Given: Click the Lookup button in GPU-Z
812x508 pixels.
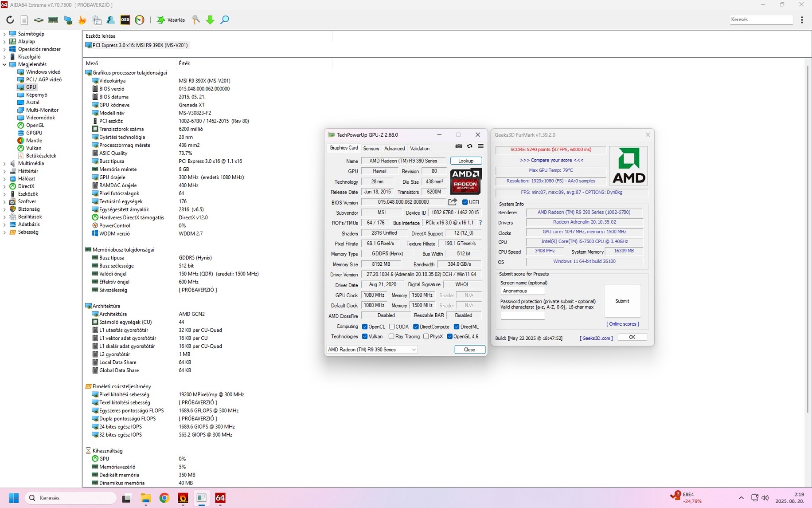Looking at the screenshot, I should (x=466, y=161).
